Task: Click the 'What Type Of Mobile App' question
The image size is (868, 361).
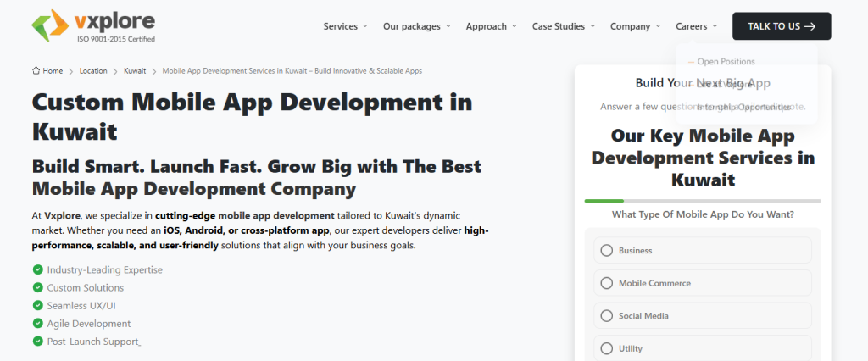Action: pos(703,214)
